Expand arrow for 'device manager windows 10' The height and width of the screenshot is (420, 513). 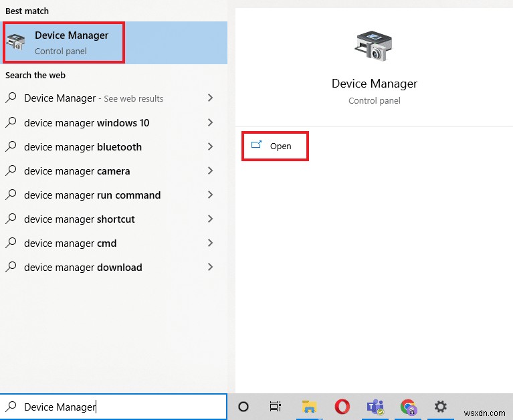(210, 122)
